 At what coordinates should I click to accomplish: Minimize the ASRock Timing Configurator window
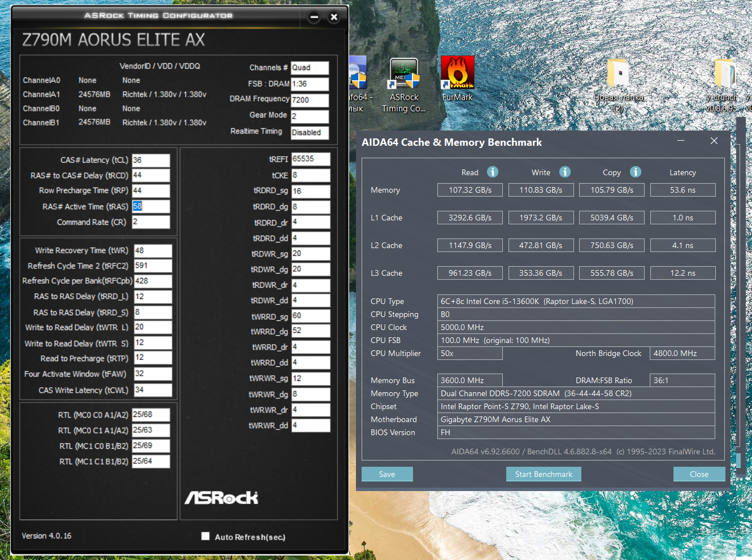tap(315, 17)
